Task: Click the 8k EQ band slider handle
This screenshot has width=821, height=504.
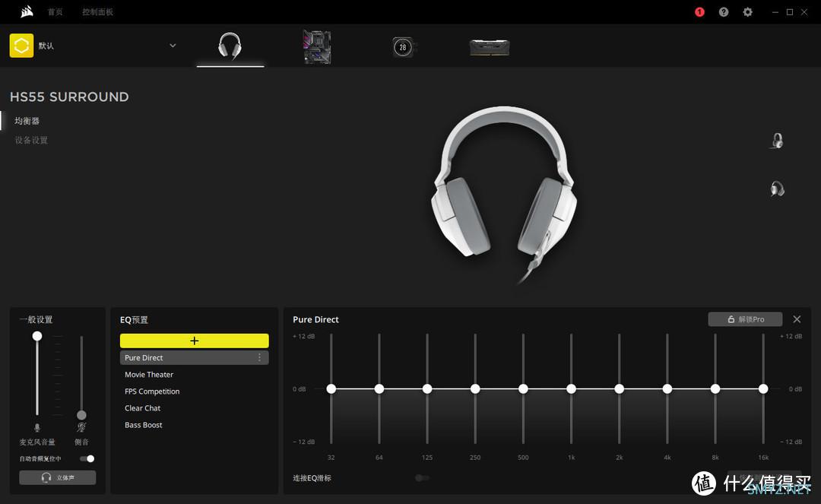Action: coord(715,389)
